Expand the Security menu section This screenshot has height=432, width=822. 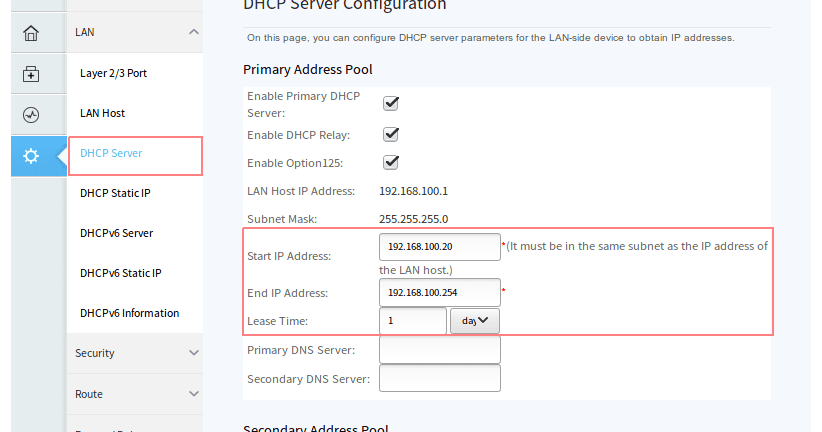tap(193, 353)
